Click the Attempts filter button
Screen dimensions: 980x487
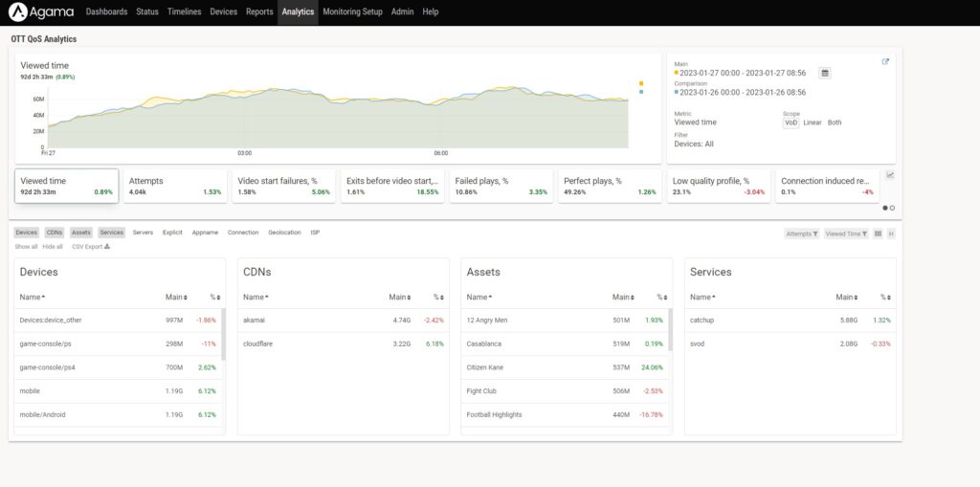point(801,233)
